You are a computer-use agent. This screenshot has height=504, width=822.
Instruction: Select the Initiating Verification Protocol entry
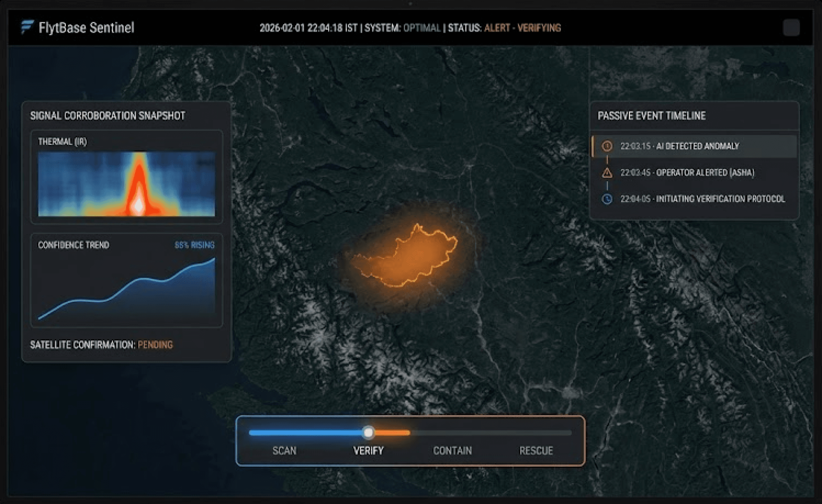(702, 199)
